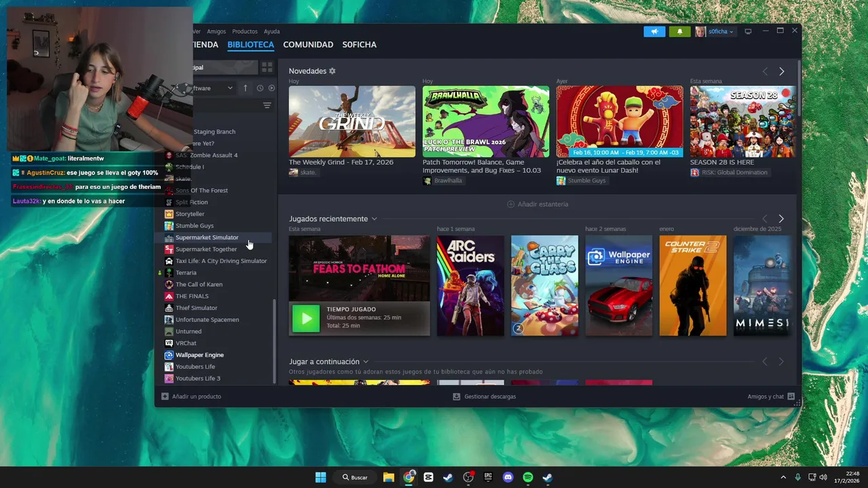The height and width of the screenshot is (488, 868).
Task: Open the skate. link under Weekly Grind
Action: coord(302,172)
